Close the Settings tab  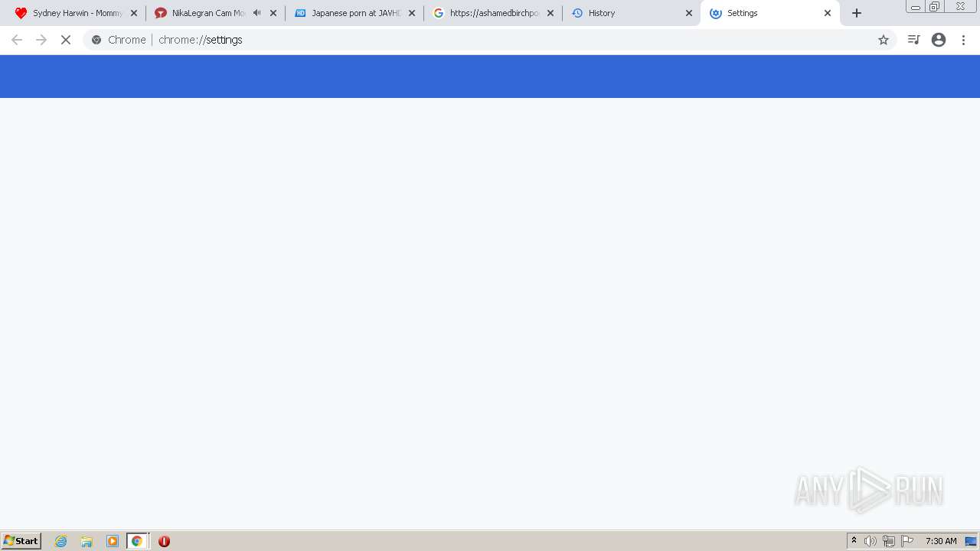[x=828, y=13]
